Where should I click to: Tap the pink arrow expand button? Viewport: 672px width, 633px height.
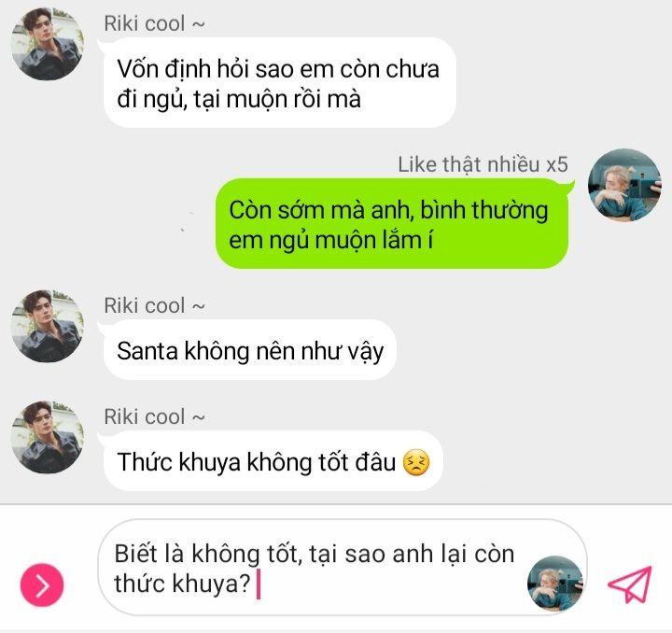pos(42,585)
